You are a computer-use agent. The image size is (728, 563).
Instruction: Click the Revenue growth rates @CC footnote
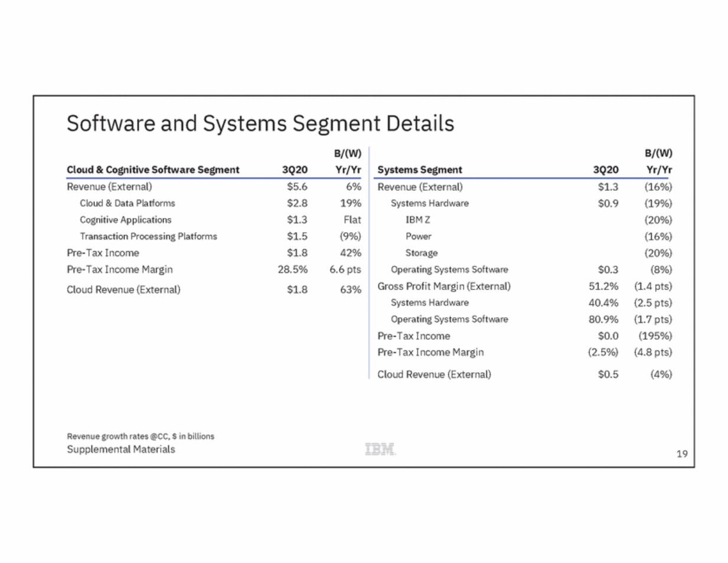click(141, 436)
